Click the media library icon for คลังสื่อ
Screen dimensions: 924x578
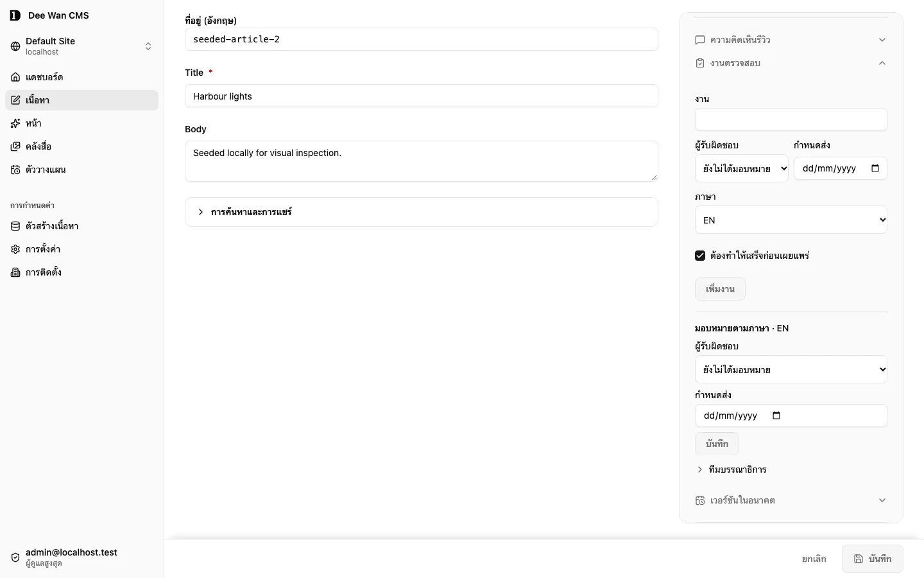click(15, 146)
